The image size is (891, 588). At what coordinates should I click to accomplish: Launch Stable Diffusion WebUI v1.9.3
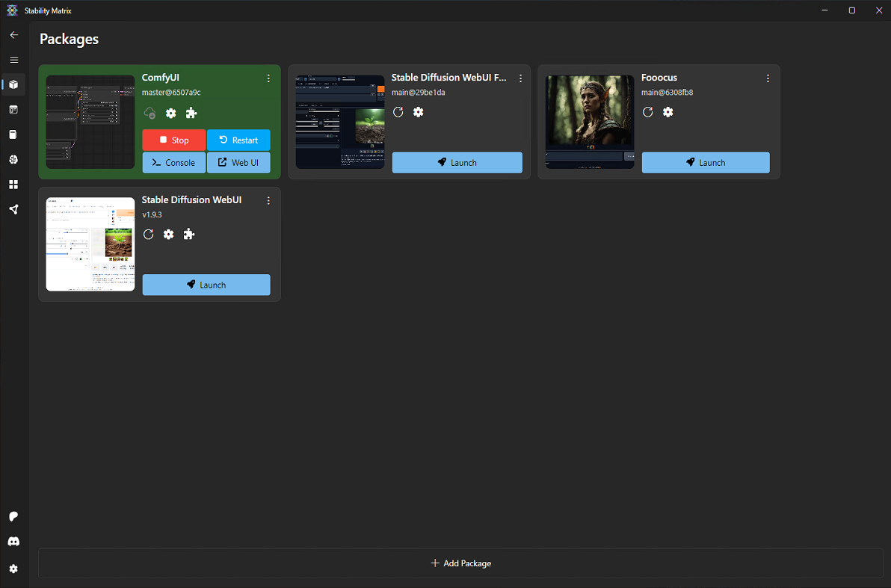pos(206,285)
